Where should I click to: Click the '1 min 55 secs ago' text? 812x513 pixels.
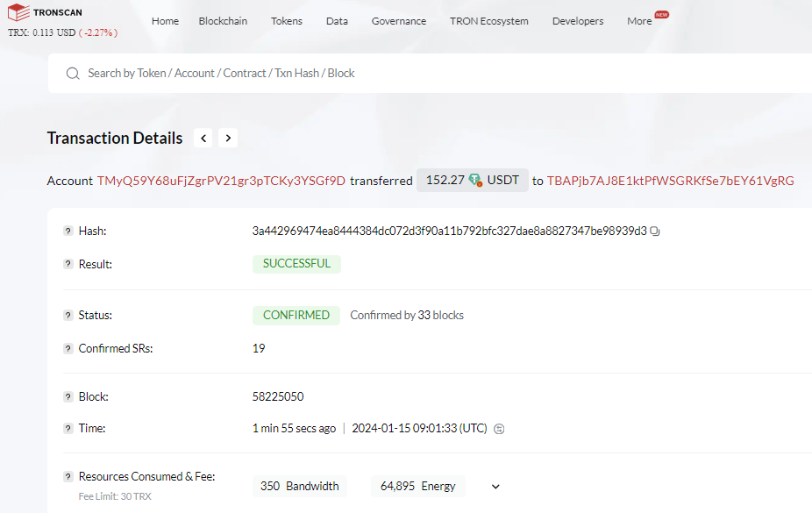[294, 429]
